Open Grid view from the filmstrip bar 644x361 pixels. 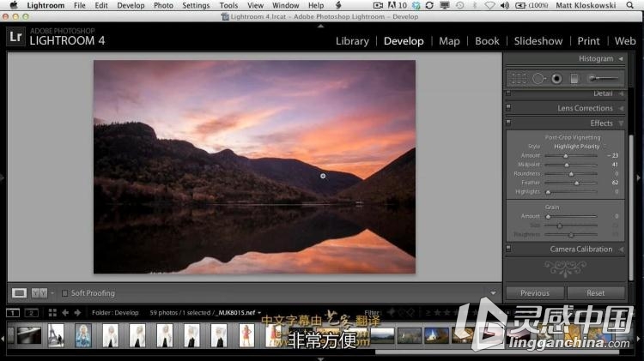(52, 313)
